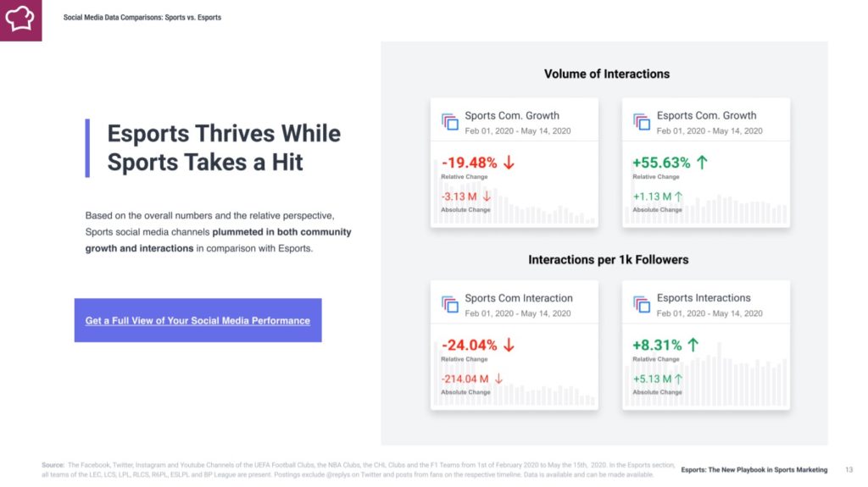The height and width of the screenshot is (487, 868).
Task: Click the up arrow next to +5.13 M
Action: pyautogui.click(x=678, y=379)
